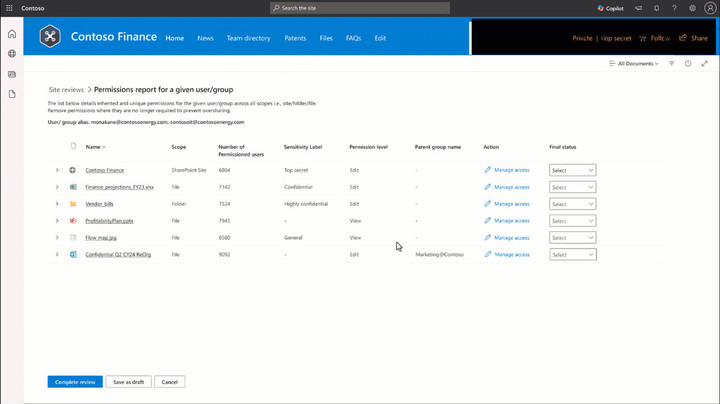The height and width of the screenshot is (404, 720).
Task: Open the settings gear icon
Action: point(692,8)
